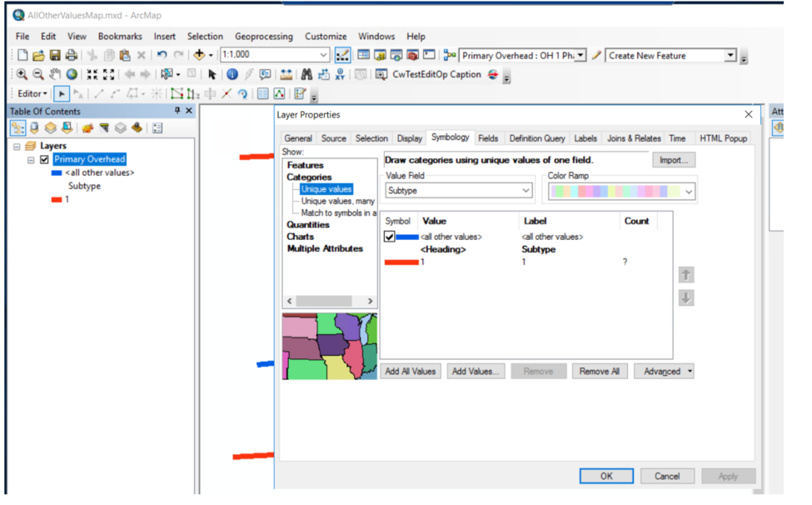Select the Zoom In magnifier tool
Image resolution: width=812 pixels, height=505 pixels.
pyautogui.click(x=22, y=75)
